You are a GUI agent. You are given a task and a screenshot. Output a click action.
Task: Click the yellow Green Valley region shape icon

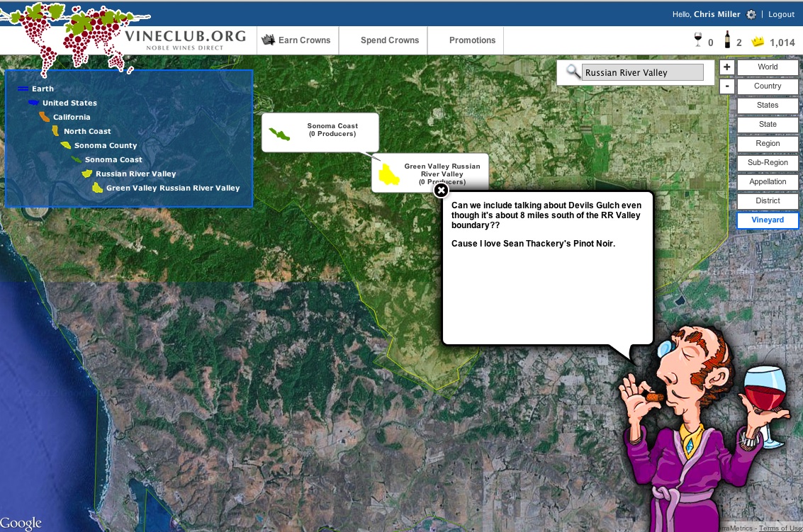[389, 174]
